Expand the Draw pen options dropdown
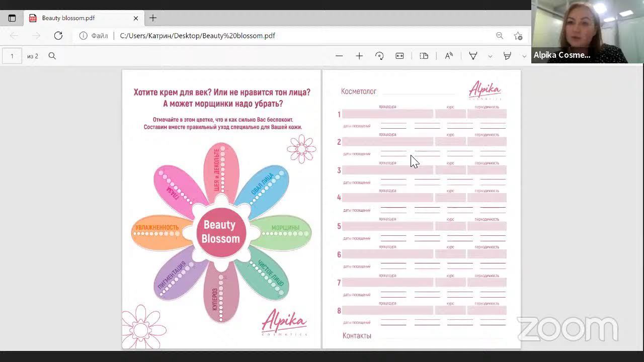644x362 pixels. coord(490,56)
